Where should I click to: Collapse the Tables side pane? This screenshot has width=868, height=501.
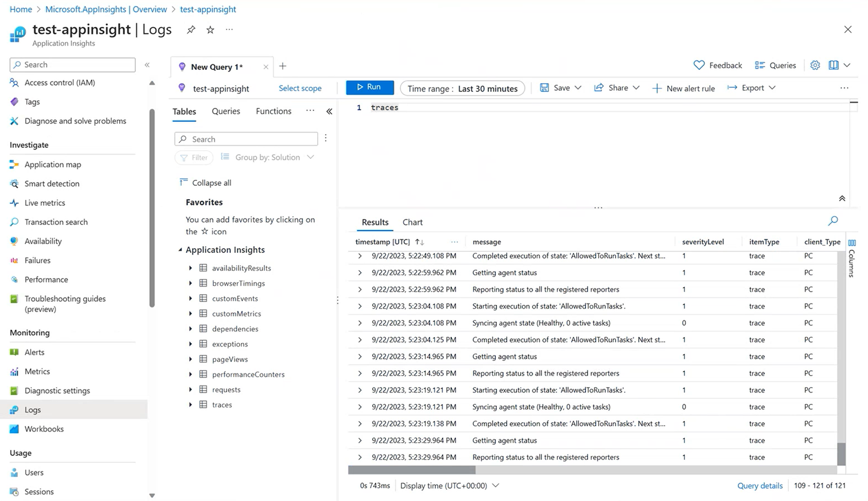tap(329, 112)
